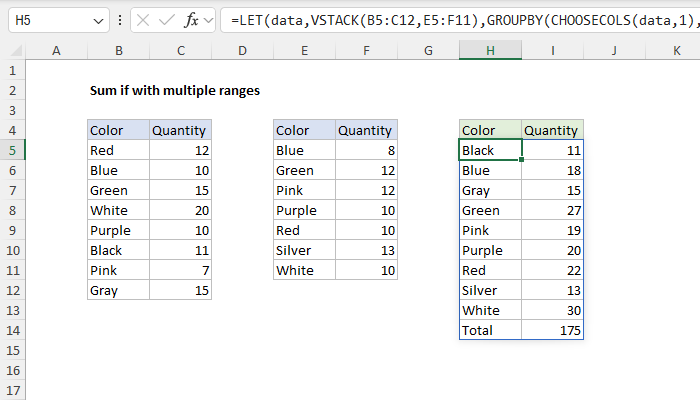Select cell B12 containing Gray
Viewport: 700px width, 400px height.
point(118,290)
